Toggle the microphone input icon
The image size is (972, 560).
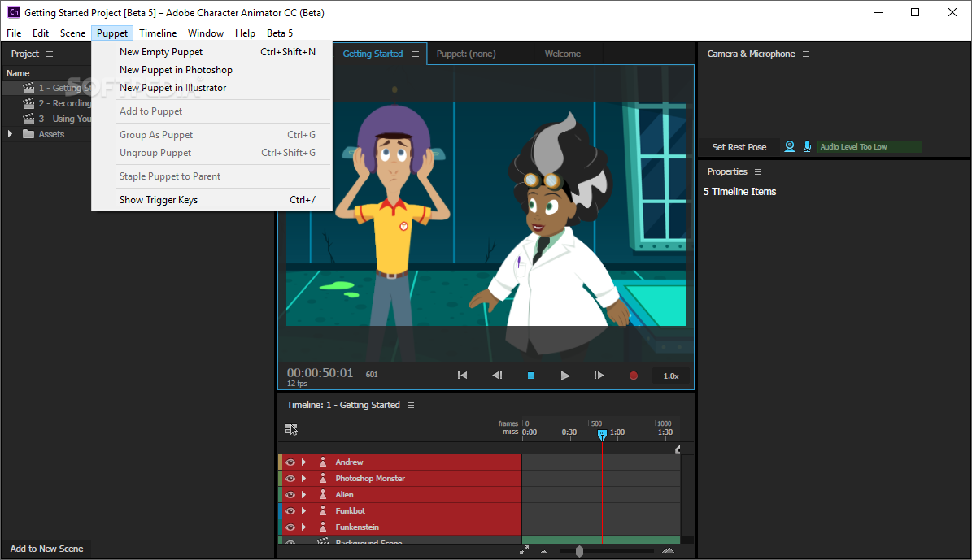tap(807, 147)
